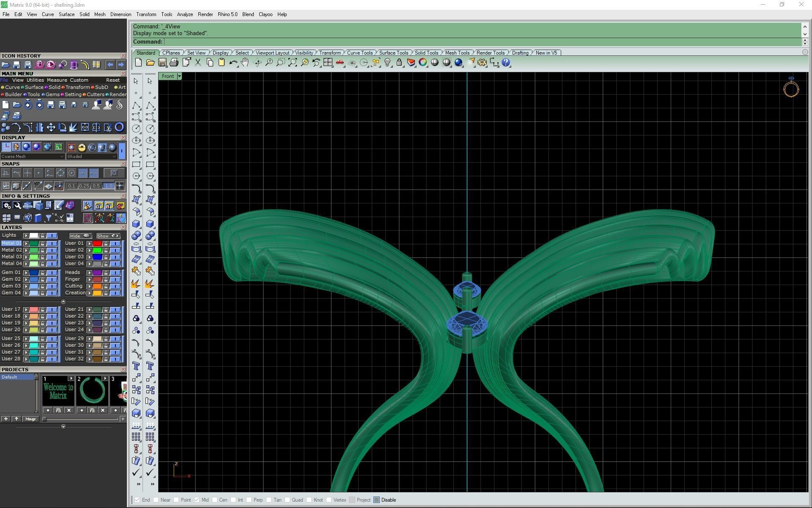Enable the Near object snap checkbox
This screenshot has width=812, height=508.
pyautogui.click(x=156, y=500)
